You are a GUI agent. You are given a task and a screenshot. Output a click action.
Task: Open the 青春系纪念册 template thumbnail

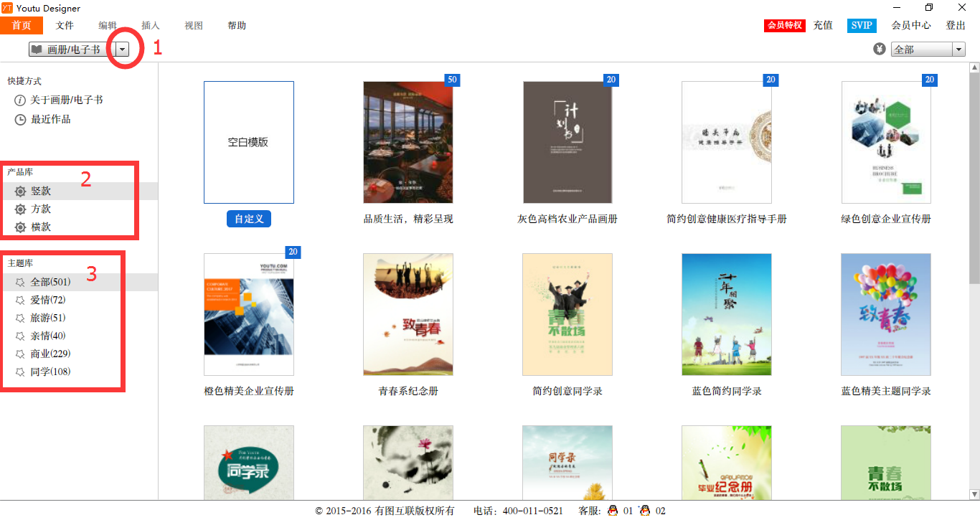(408, 314)
